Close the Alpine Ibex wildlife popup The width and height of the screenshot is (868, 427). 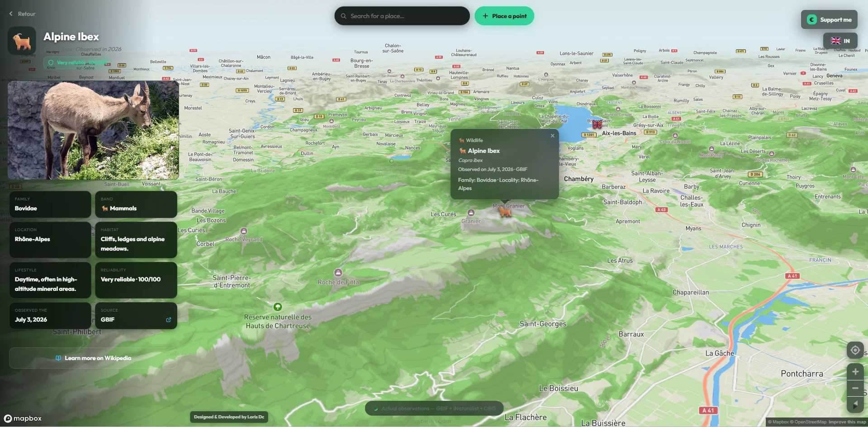pyautogui.click(x=552, y=136)
